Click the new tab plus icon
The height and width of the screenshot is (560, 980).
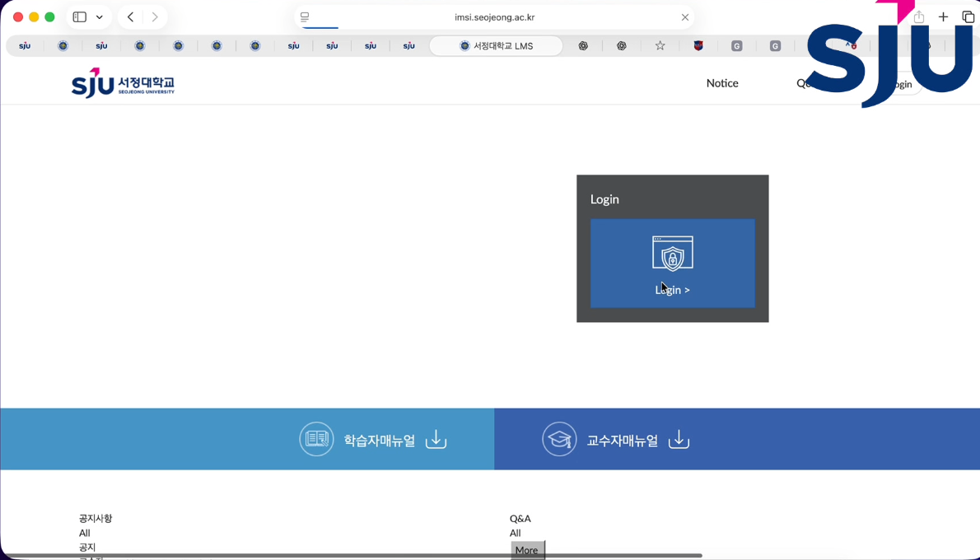pos(943,17)
